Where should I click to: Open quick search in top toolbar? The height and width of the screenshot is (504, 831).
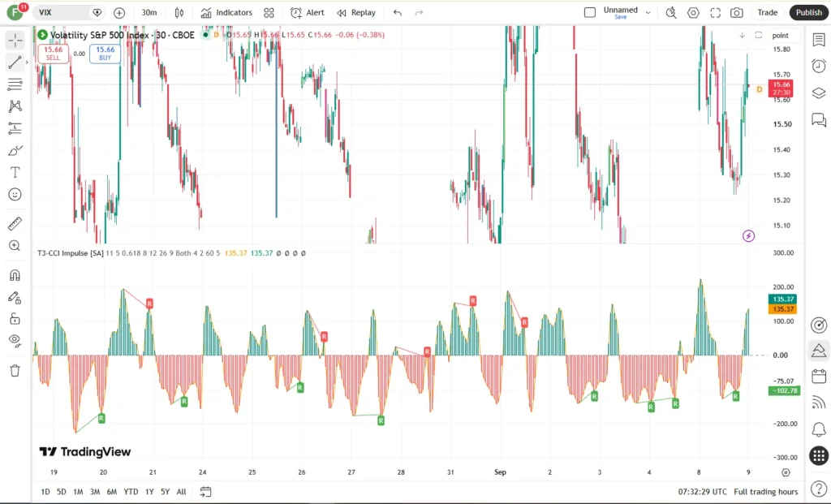tap(671, 13)
